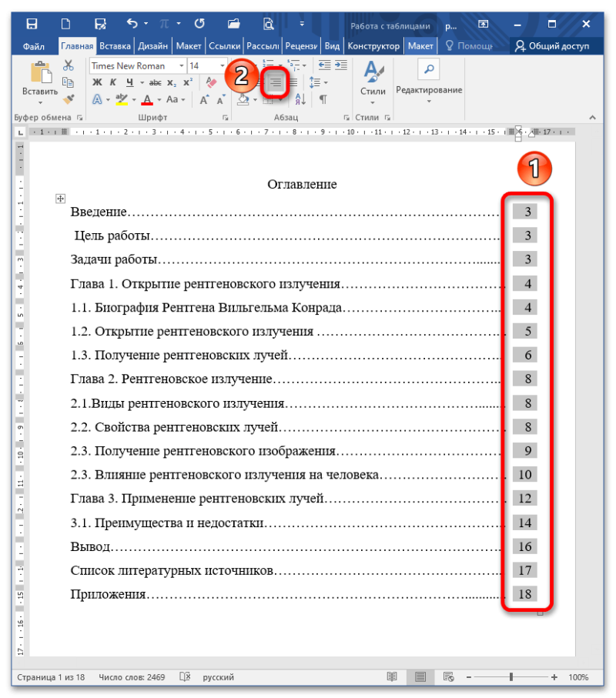Apply yellow text highlight color
The width and height of the screenshot is (616, 698).
coord(122,100)
